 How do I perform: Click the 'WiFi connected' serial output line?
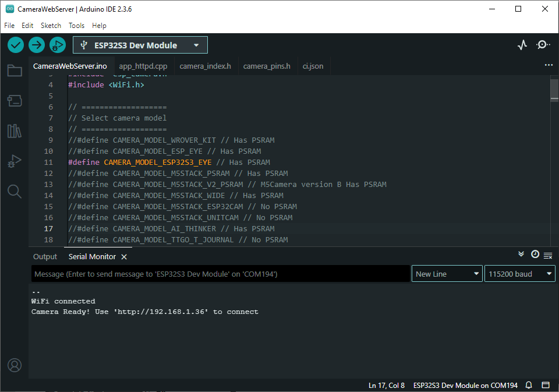point(63,301)
